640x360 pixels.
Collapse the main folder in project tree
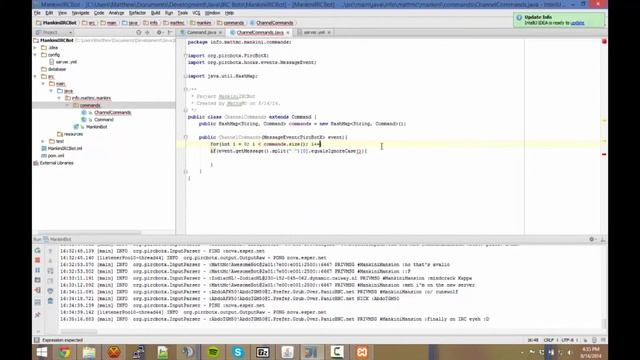click(43, 84)
